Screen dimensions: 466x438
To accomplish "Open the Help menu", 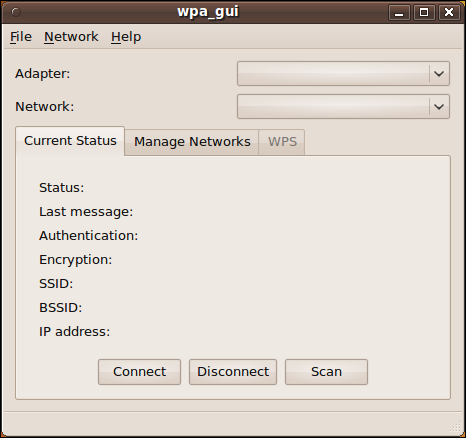I will pyautogui.click(x=126, y=37).
